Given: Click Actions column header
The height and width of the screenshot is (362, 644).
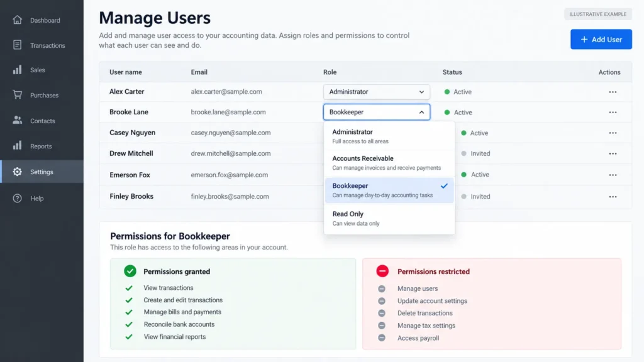Looking at the screenshot, I should click(609, 72).
